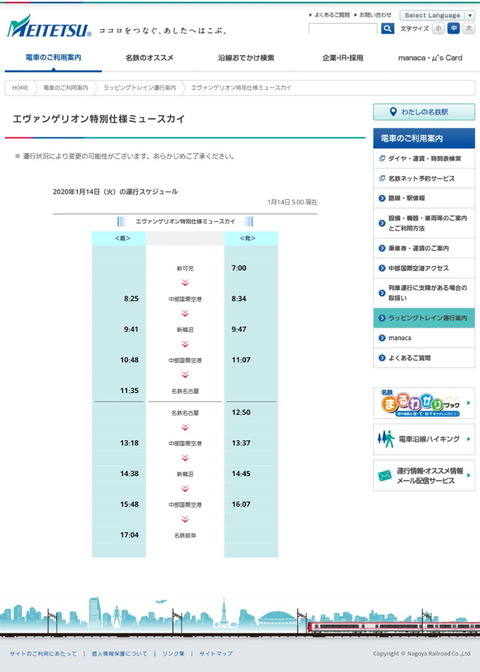This screenshot has width=480, height=672.
Task: Click departure time 12:50
Action: click(241, 412)
